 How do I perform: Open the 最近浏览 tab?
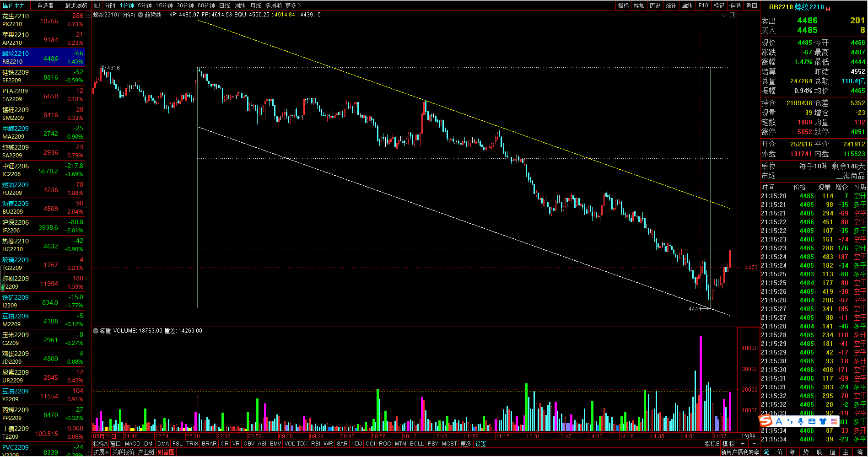[76, 5]
